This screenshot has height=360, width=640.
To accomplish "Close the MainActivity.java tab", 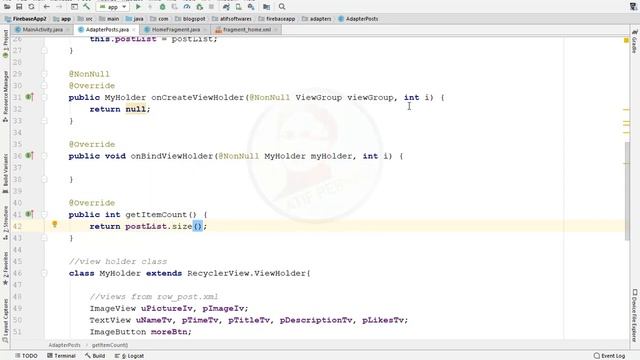I will tap(68, 30).
